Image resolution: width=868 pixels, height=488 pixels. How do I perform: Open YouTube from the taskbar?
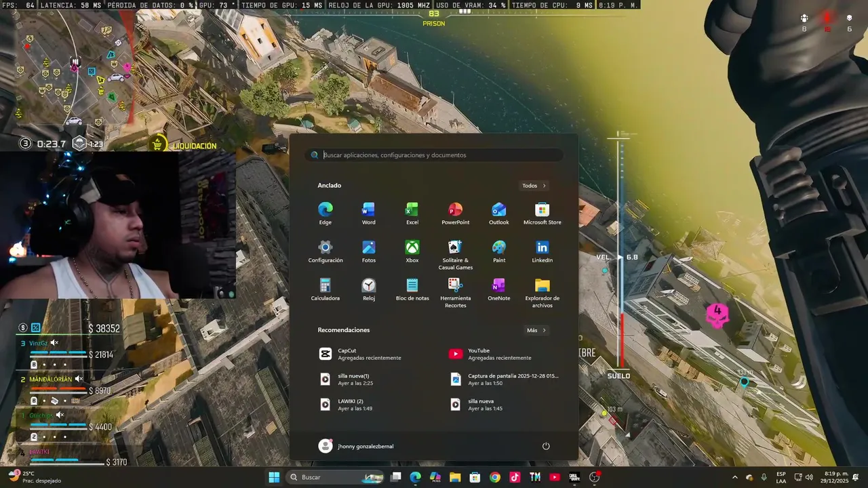click(x=555, y=477)
